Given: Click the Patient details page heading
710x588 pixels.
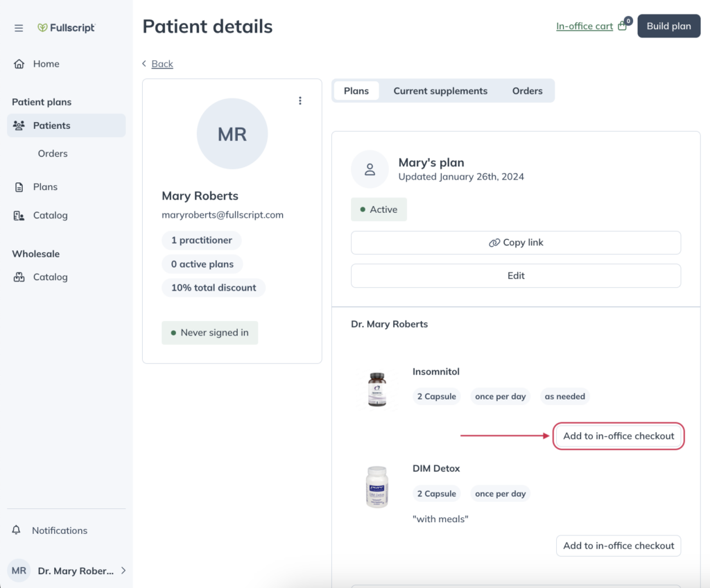Looking at the screenshot, I should click(x=207, y=26).
